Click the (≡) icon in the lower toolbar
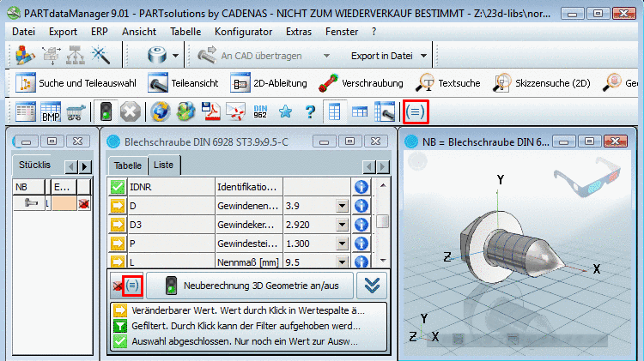The image size is (644, 361). tap(416, 111)
